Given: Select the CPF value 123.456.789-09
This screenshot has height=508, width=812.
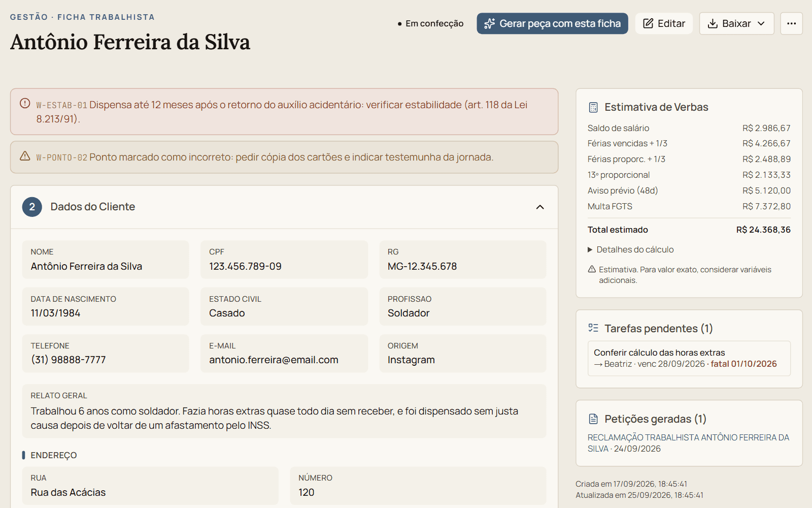Looking at the screenshot, I should [245, 266].
